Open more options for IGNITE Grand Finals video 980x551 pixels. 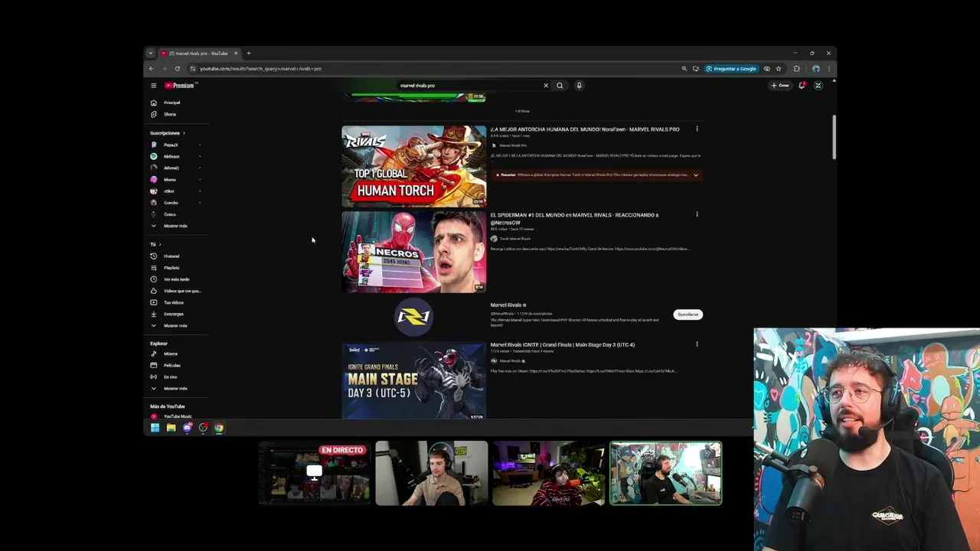[x=697, y=344]
